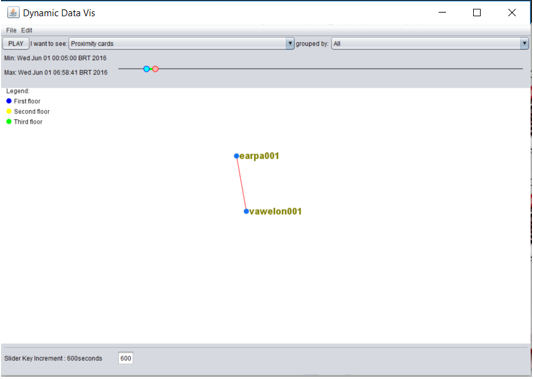Grab the cyan minimum slider handle

point(147,69)
